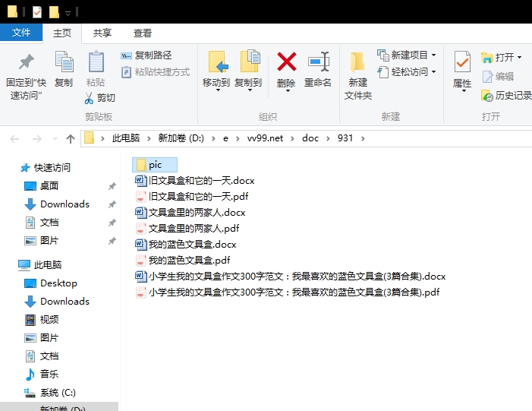The width and height of the screenshot is (532, 411).
Task: Select the pic folder
Action: coord(155,165)
